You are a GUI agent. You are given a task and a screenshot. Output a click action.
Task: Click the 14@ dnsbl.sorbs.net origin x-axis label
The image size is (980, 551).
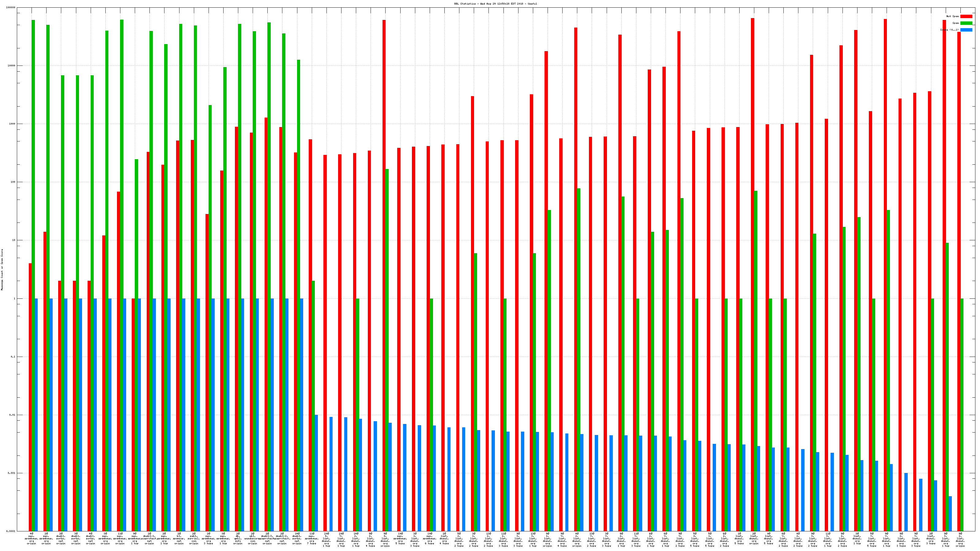click(x=297, y=538)
